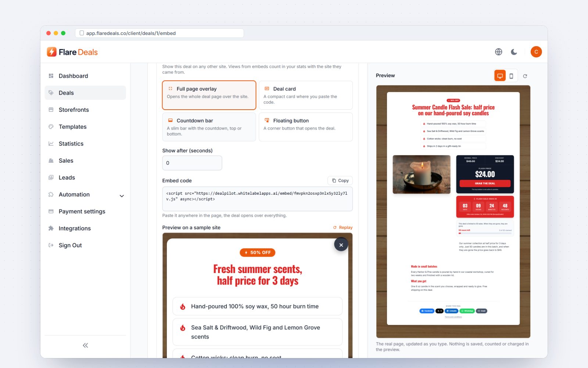Image resolution: width=588 pixels, height=368 pixels.
Task: Toggle dark mode moon icon
Action: (x=514, y=52)
